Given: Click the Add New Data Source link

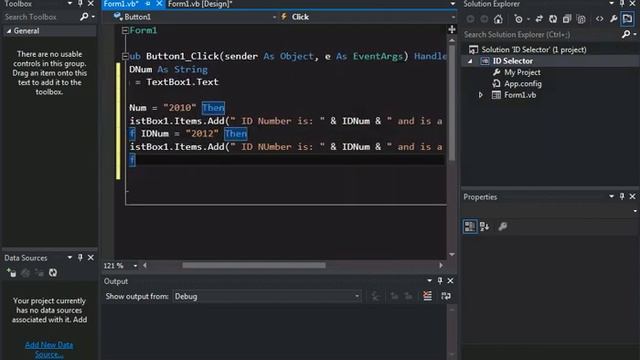Looking at the screenshot, I should point(49,350).
